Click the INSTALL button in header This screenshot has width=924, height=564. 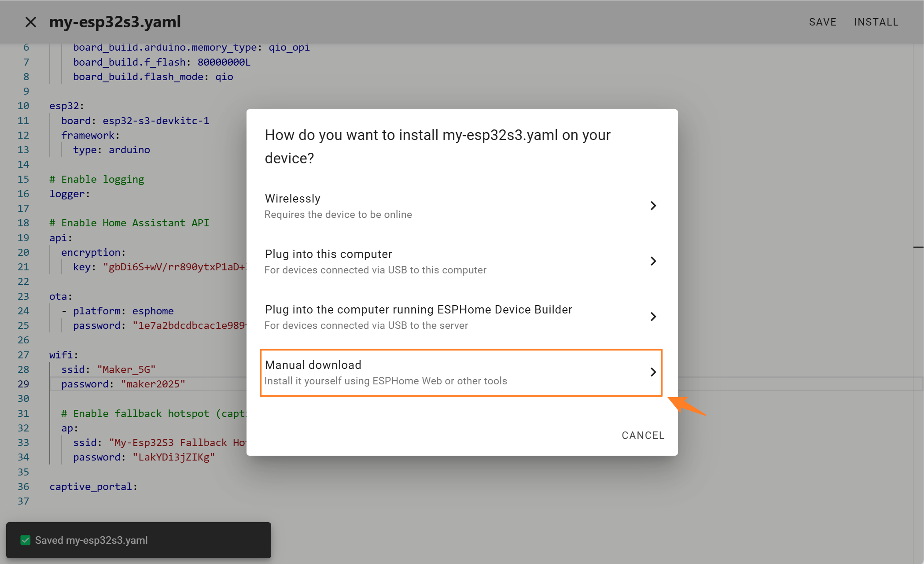click(876, 22)
